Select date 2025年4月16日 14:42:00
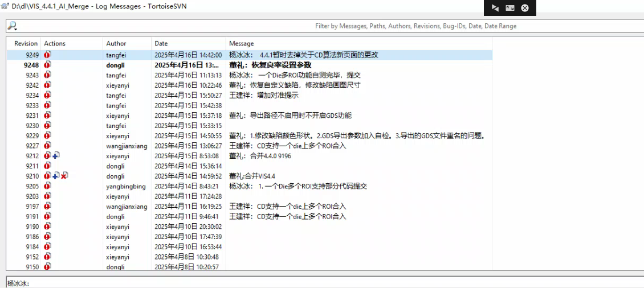 [188, 55]
